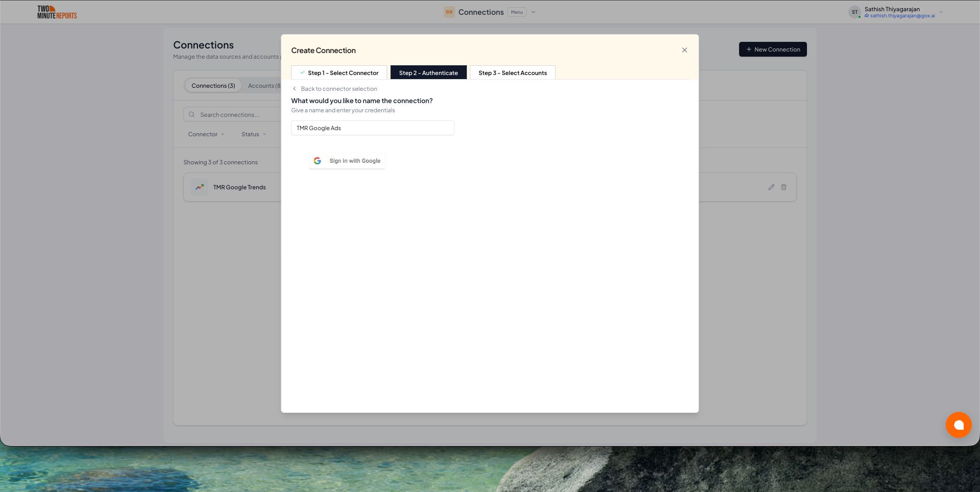
Task: Click the chain link icon beside Connections
Action: [x=449, y=12]
